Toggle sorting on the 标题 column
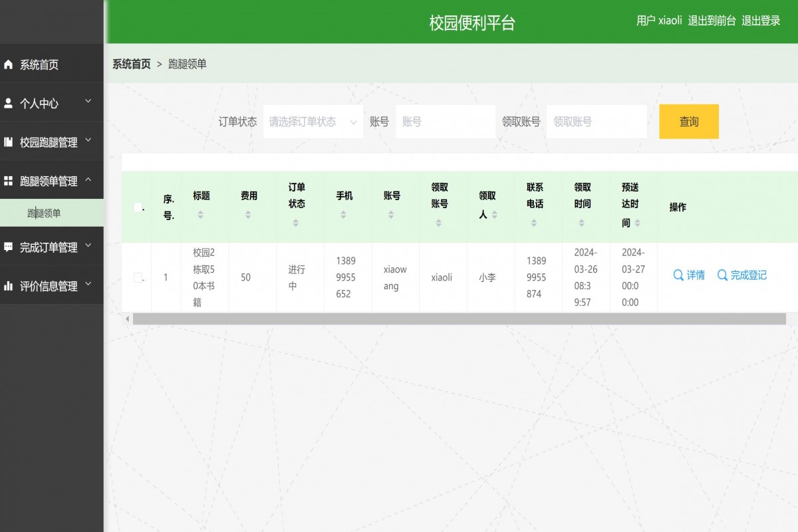 coord(200,214)
